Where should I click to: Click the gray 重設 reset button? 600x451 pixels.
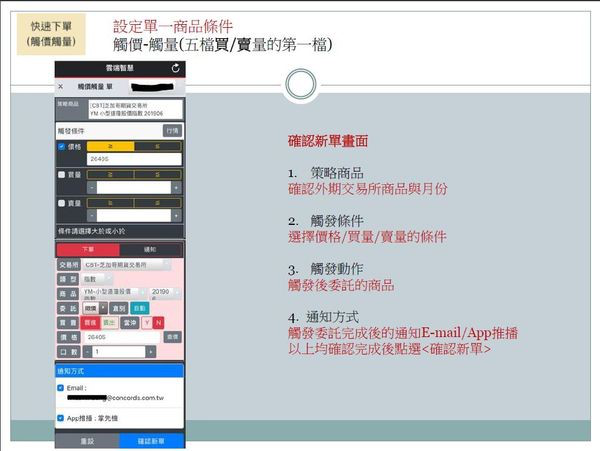pos(88,441)
